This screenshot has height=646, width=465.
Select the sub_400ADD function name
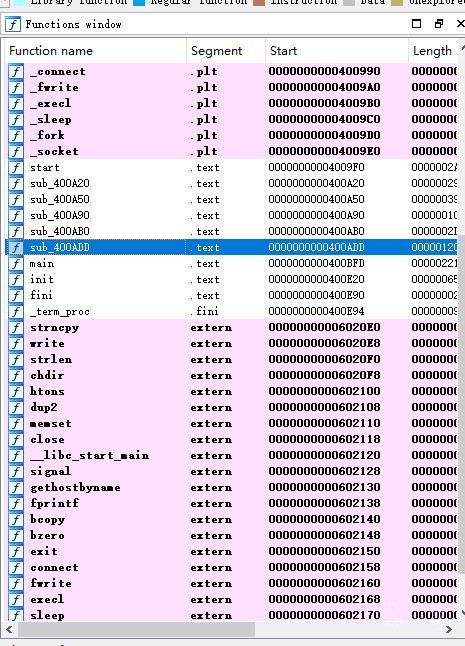click(60, 248)
